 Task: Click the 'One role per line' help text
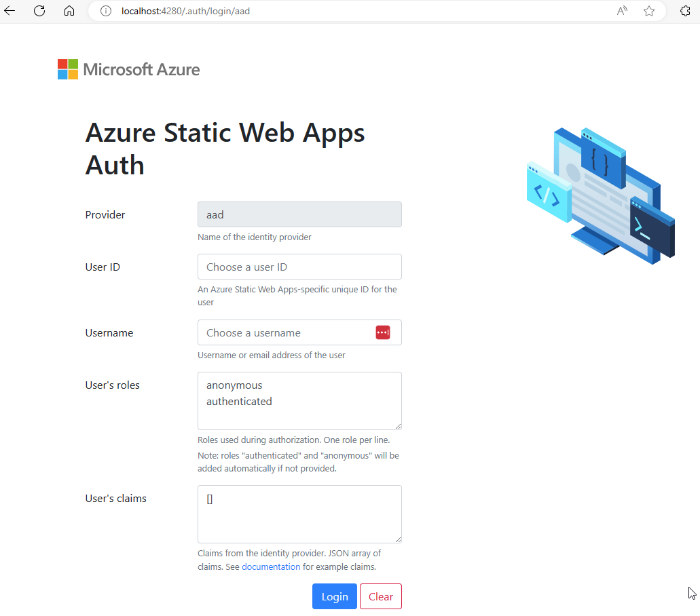[294, 440]
